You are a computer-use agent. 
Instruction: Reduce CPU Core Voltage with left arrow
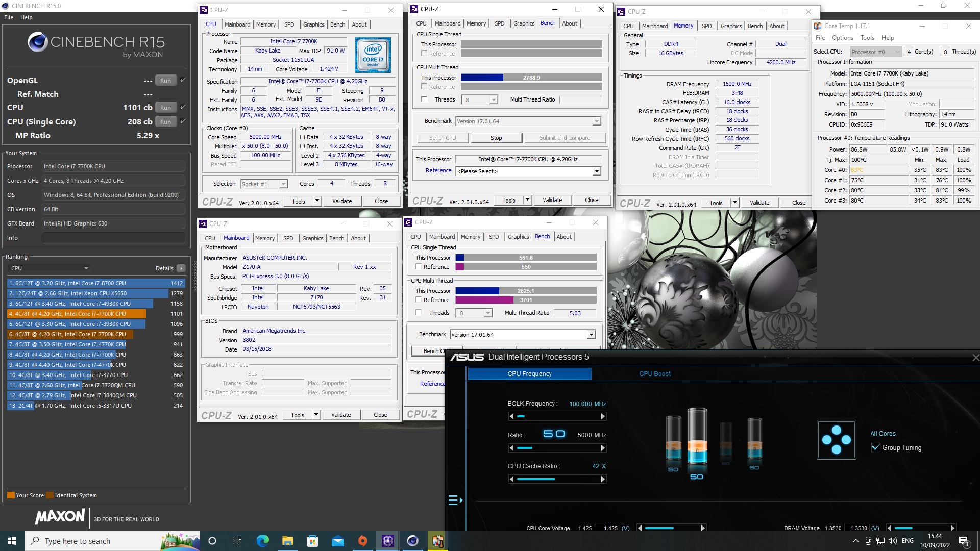(640, 528)
